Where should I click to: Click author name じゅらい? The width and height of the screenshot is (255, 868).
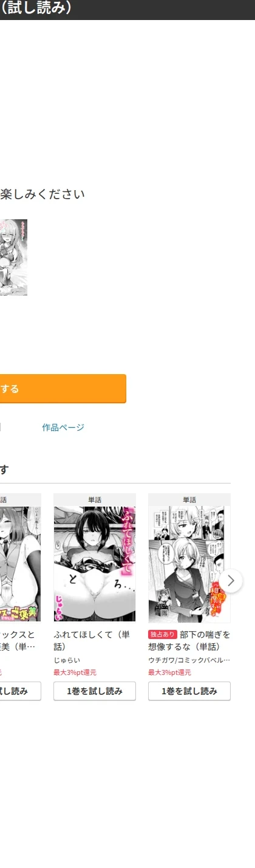pos(67,660)
